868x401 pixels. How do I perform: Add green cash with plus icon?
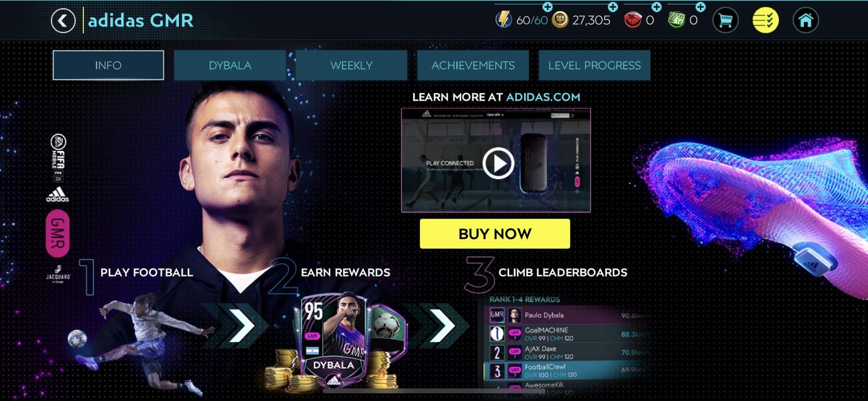[x=700, y=7]
